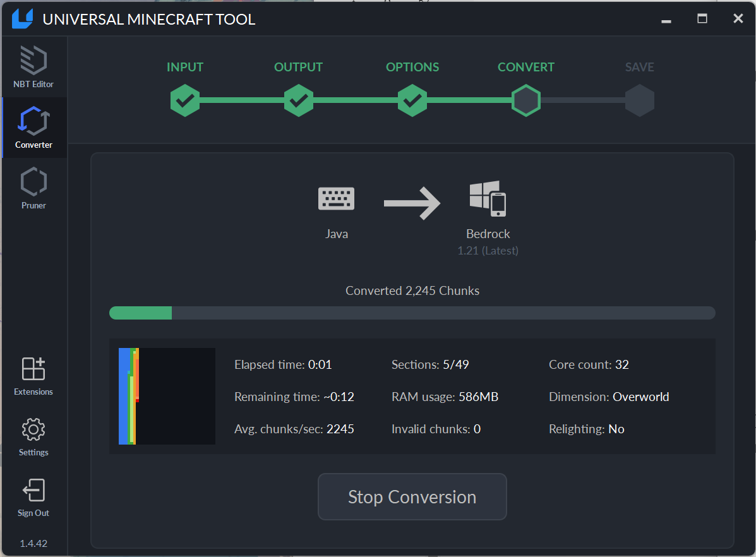
Task: Click the CONVERT step label
Action: (526, 67)
